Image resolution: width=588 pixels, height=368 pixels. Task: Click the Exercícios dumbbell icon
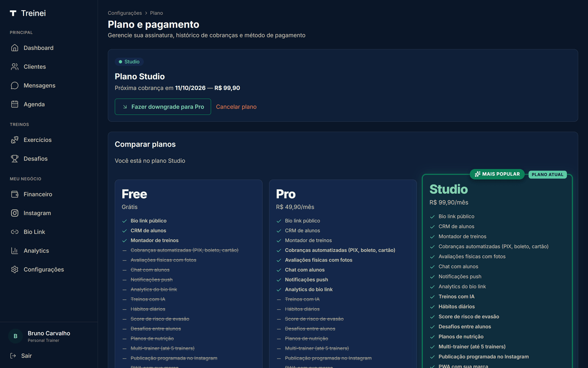pyautogui.click(x=15, y=140)
